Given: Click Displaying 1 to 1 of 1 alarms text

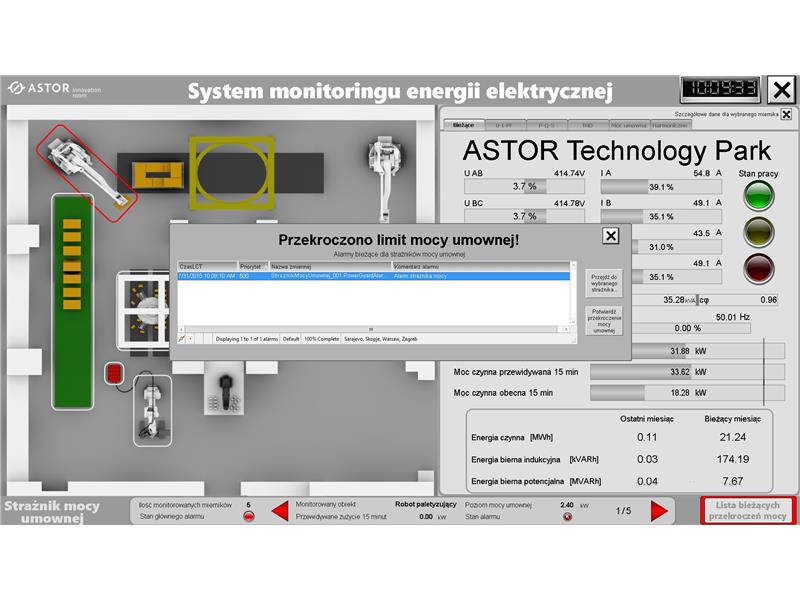Looking at the screenshot, I should click(x=247, y=339).
